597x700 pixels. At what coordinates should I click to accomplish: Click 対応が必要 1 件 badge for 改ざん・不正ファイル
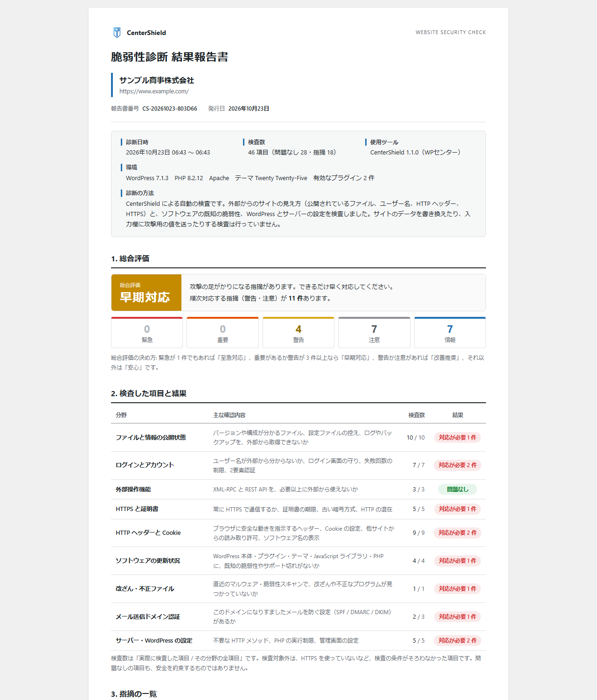point(458,589)
